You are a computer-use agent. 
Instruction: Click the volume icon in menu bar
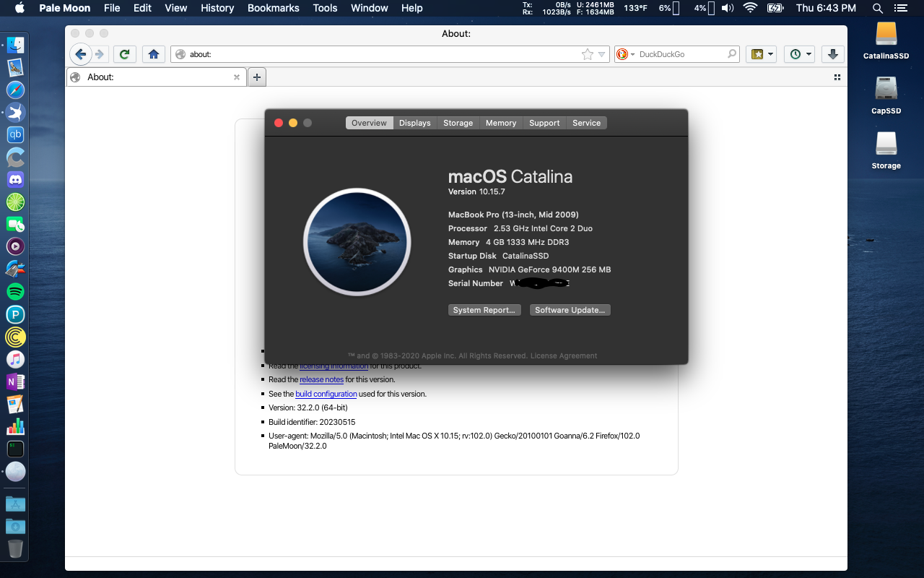point(728,8)
